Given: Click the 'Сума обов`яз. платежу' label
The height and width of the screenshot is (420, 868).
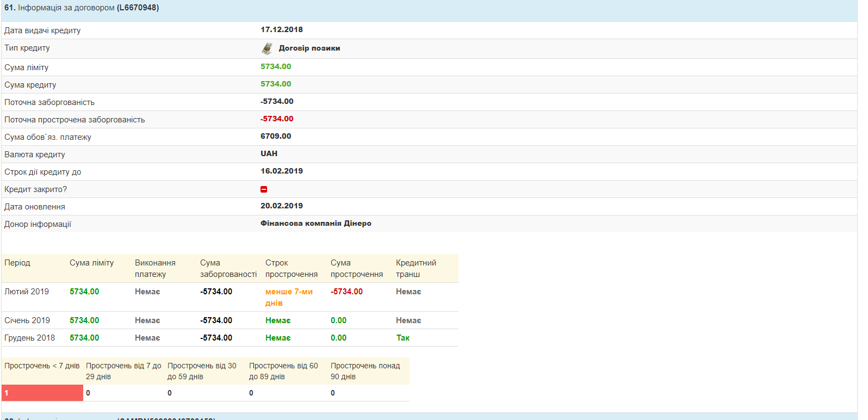Looking at the screenshot, I should [x=48, y=137].
